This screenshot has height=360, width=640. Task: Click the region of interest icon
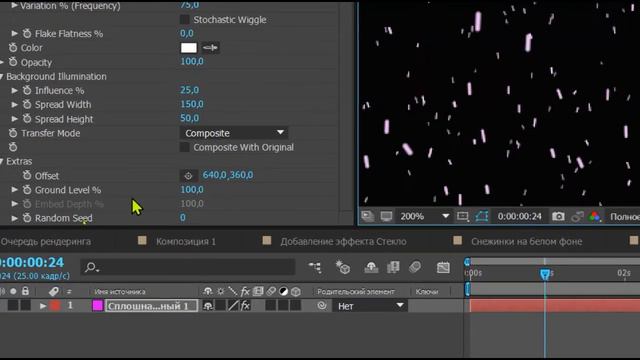[x=462, y=216]
